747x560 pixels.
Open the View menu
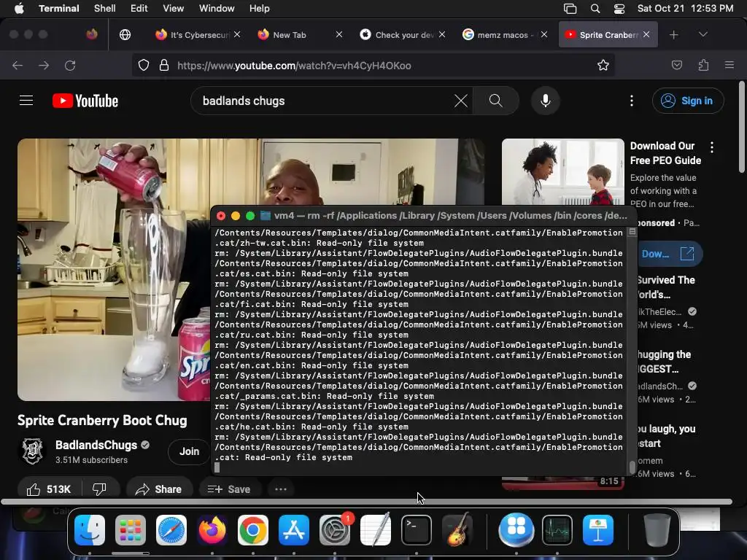(x=174, y=8)
